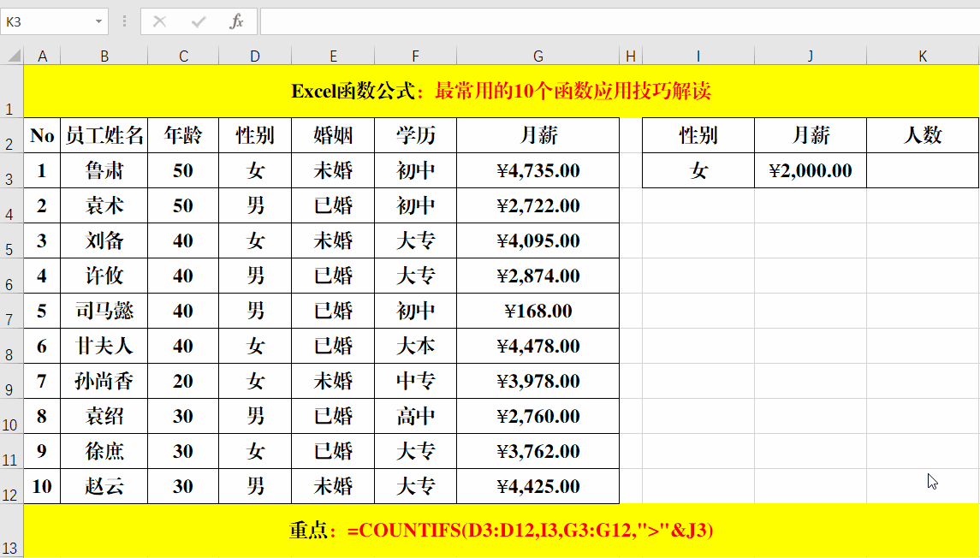Screen dimensions: 980x558
Task: Click the name cell 许攸
Action: tap(104, 276)
